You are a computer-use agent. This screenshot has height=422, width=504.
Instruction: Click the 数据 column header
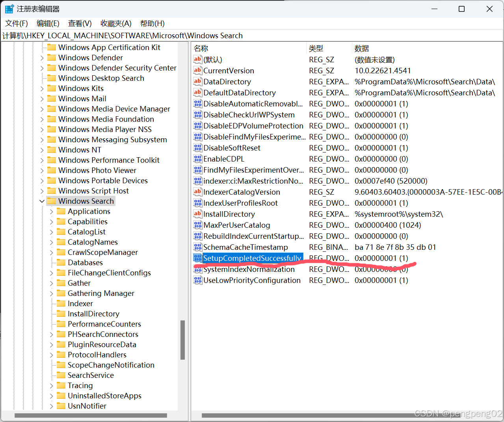point(427,48)
